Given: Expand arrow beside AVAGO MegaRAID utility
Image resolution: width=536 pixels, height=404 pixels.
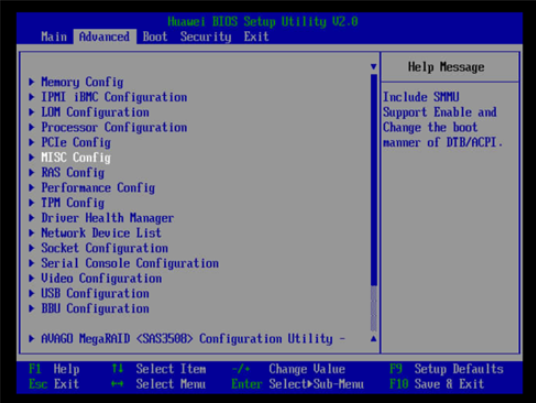Looking at the screenshot, I should tap(31, 339).
